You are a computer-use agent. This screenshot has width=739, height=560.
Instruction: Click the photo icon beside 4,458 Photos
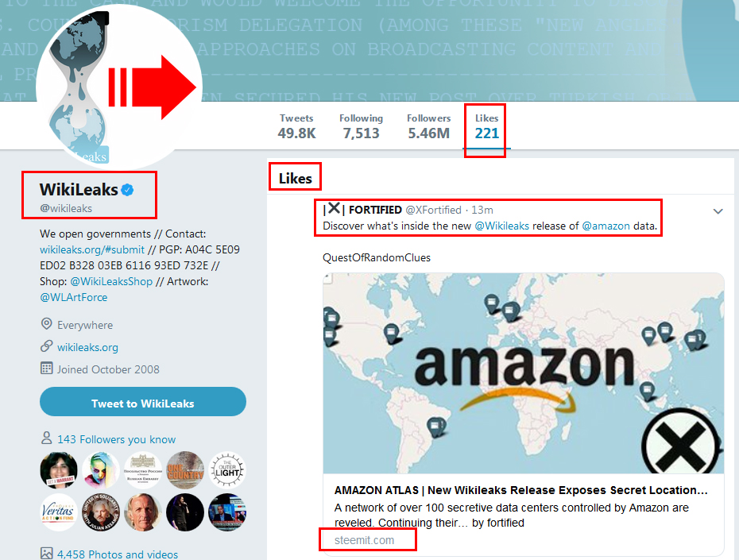click(x=46, y=553)
